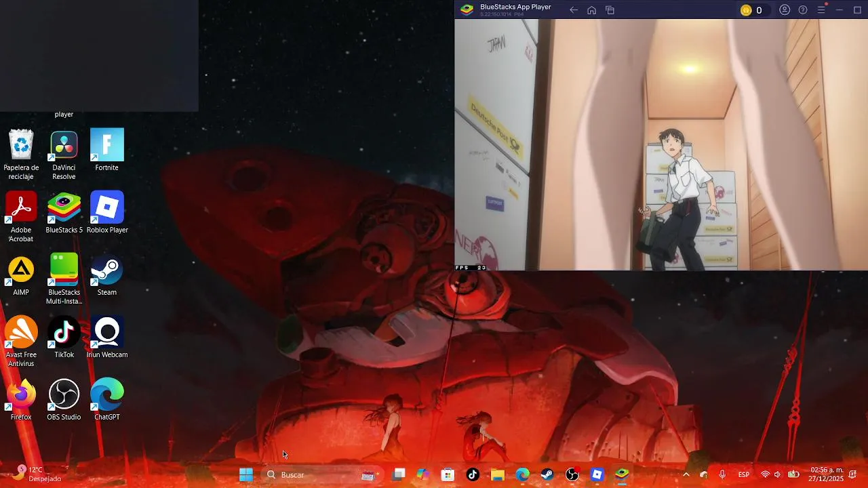The height and width of the screenshot is (488, 868).
Task: Select Papelera de reciclaje desktop icon
Action: click(x=21, y=155)
